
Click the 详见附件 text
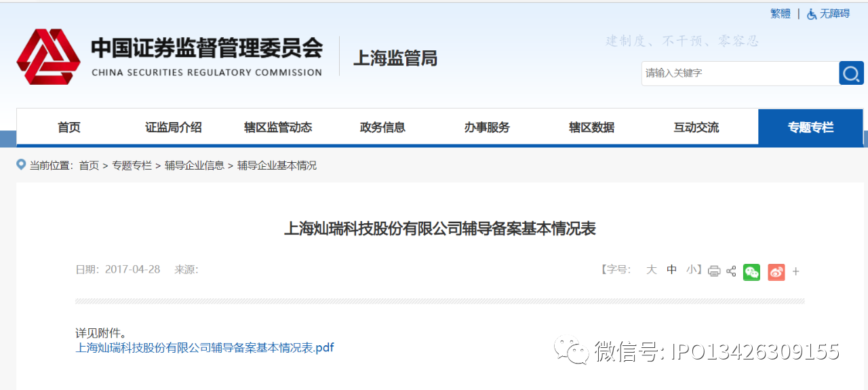[x=101, y=333]
